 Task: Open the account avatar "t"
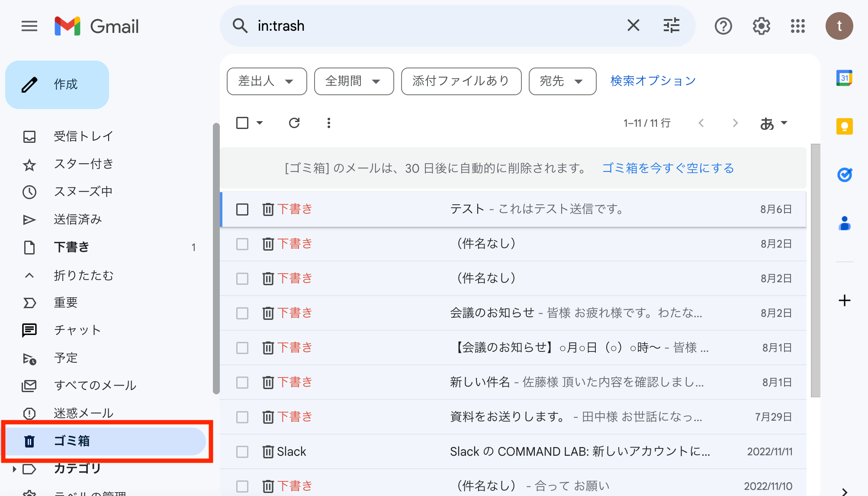(x=839, y=26)
